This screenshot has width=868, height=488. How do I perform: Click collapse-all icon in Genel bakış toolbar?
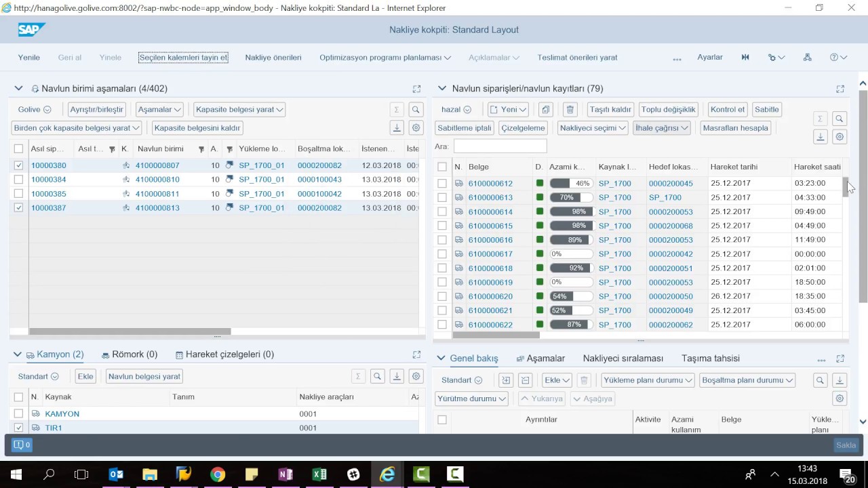[525, 380]
